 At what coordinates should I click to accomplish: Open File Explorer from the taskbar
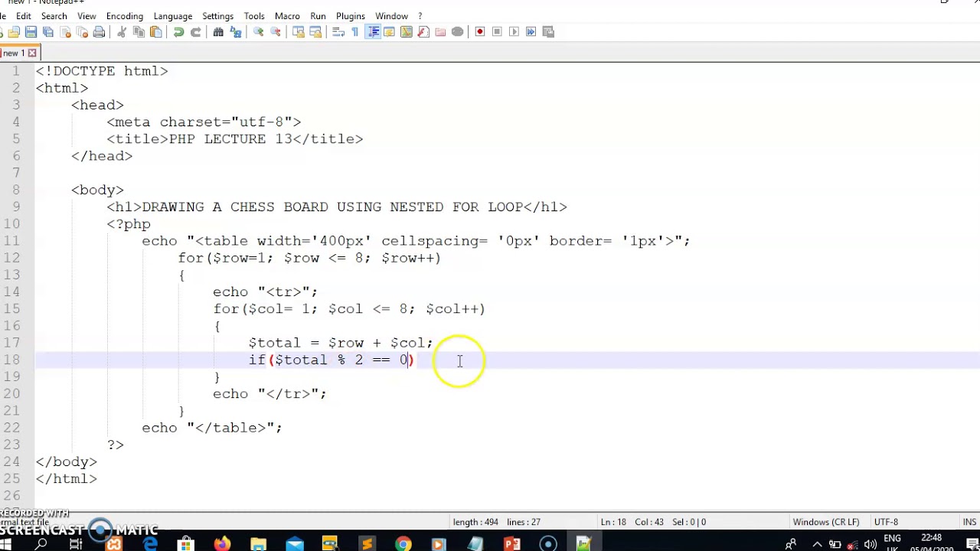pos(258,544)
